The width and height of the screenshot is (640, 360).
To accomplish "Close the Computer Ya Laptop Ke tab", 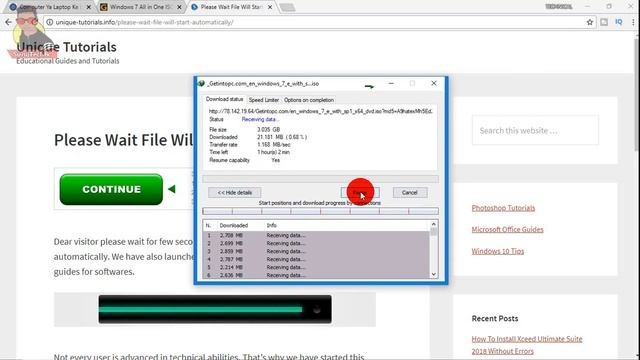I will click(x=89, y=7).
